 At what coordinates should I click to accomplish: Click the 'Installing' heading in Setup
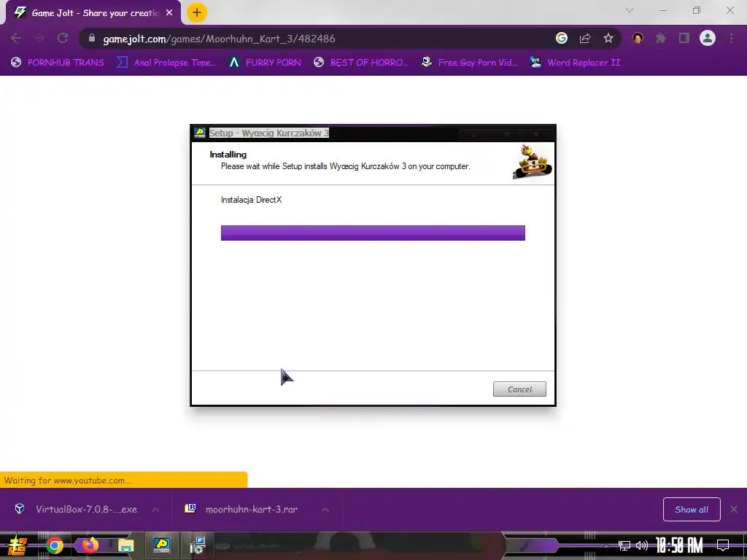point(228,155)
